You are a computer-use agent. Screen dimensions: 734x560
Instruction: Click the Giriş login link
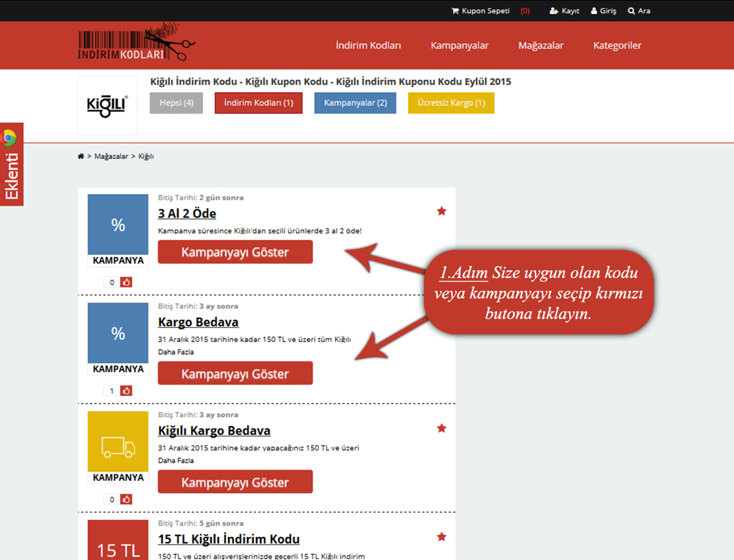tap(603, 11)
